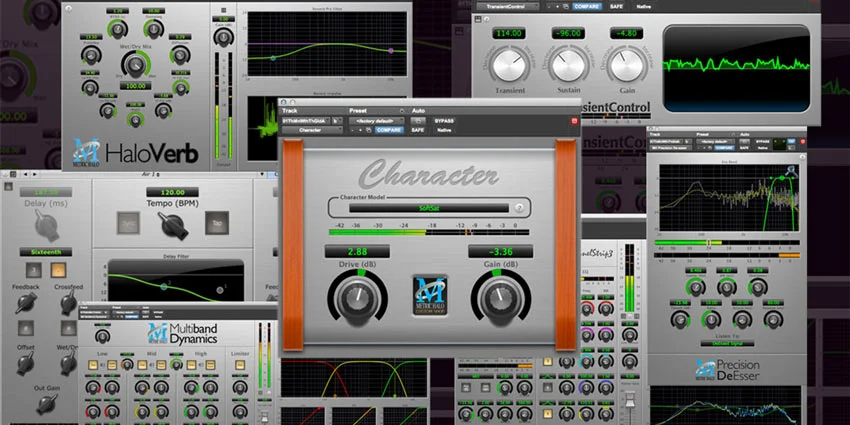
Task: Click the Tempo value field showing 120.00
Action: pyautogui.click(x=172, y=192)
